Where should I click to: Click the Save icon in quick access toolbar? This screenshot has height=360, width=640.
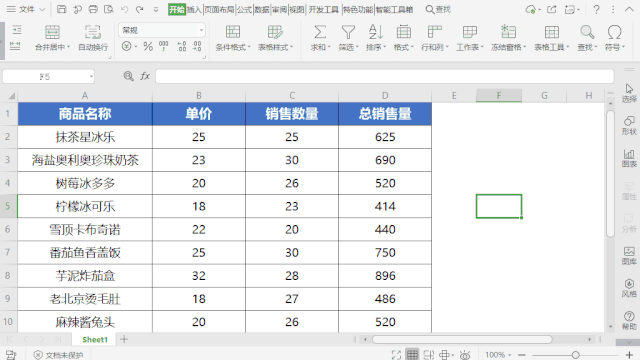point(62,9)
